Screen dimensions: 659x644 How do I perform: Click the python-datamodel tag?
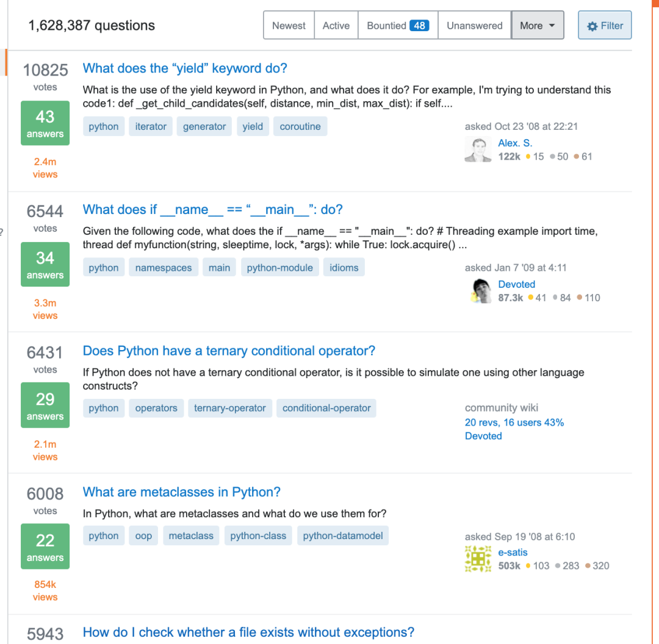click(343, 535)
